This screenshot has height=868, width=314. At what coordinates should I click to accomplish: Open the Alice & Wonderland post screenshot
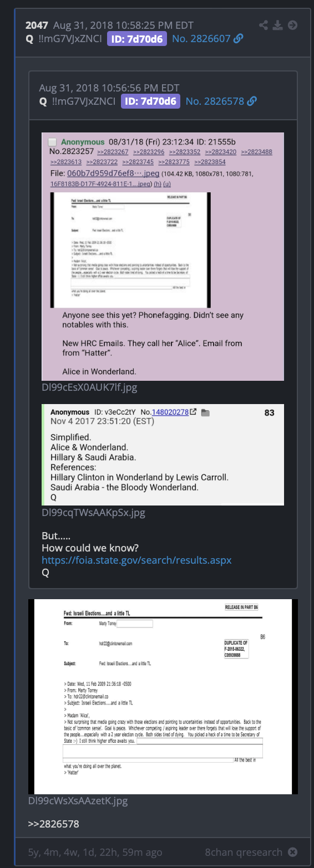click(x=163, y=455)
